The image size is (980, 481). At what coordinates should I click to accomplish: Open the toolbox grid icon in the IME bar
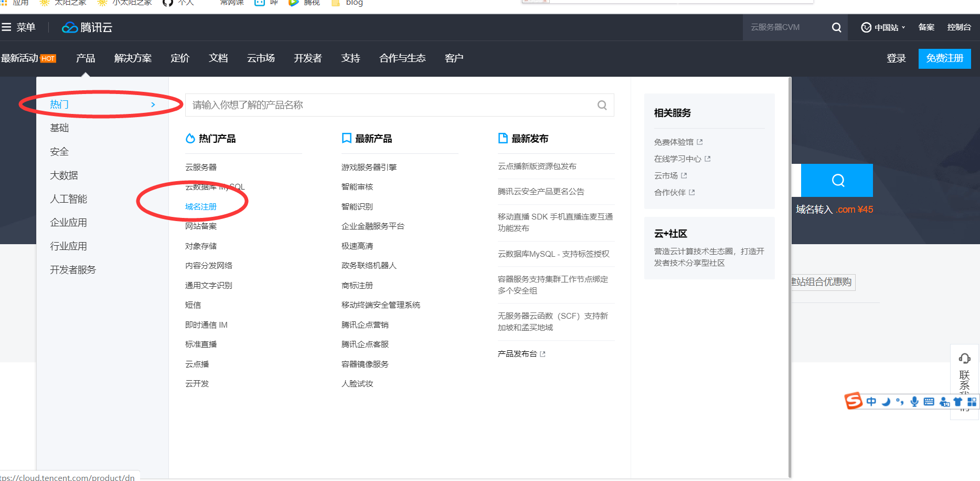(972, 402)
